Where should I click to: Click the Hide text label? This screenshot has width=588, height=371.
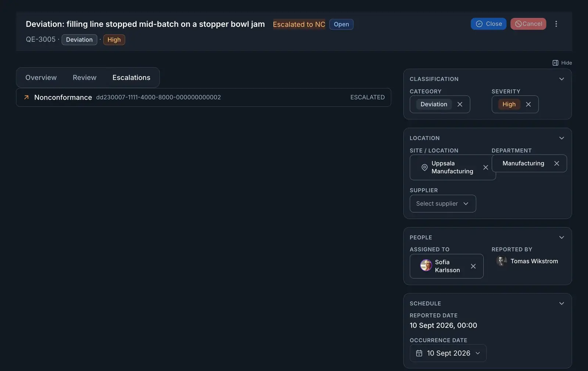click(x=566, y=63)
